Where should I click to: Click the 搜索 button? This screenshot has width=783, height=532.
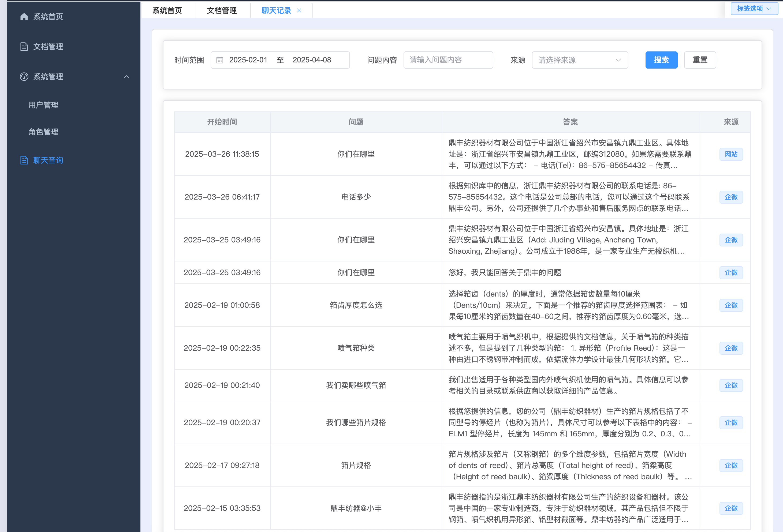tap(661, 59)
